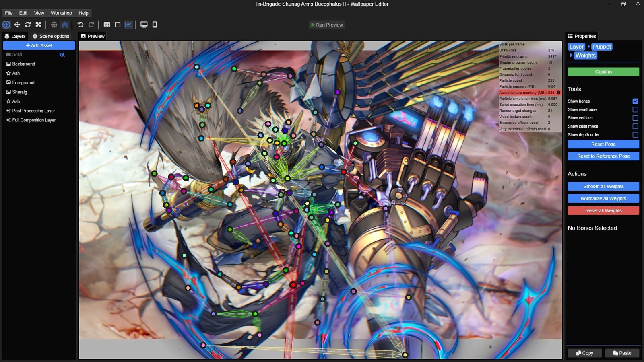Click the Full Composition Layer effect icon
Image resolution: width=644 pixels, height=362 pixels.
(8, 120)
